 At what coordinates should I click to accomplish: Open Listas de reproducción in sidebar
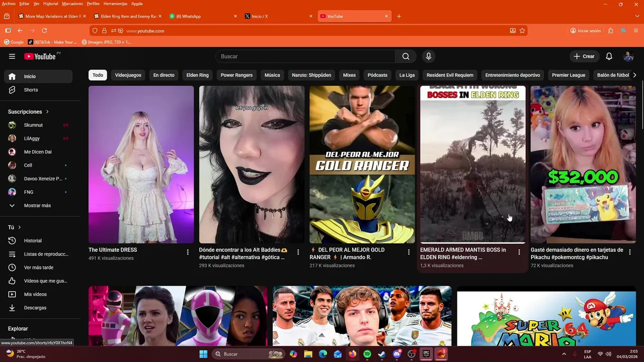tap(38, 254)
